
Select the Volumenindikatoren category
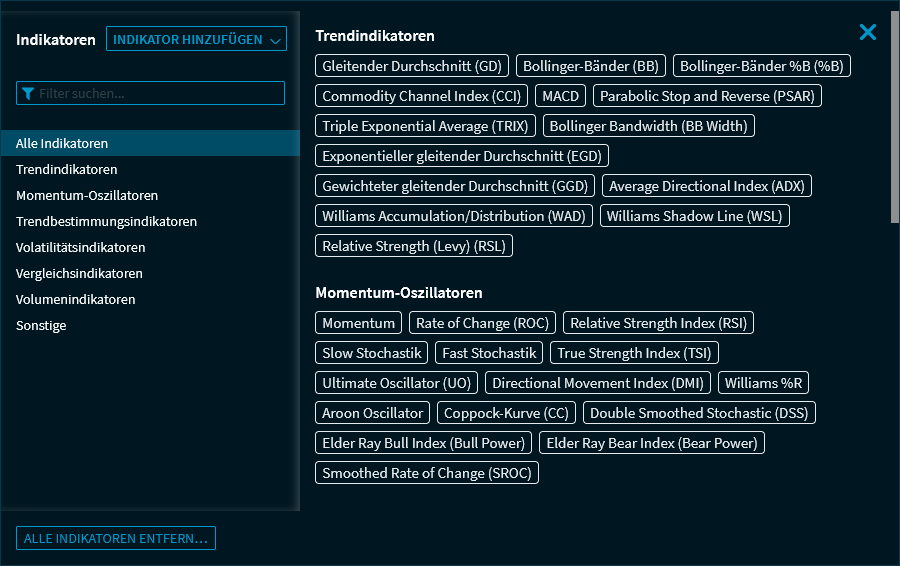click(75, 299)
